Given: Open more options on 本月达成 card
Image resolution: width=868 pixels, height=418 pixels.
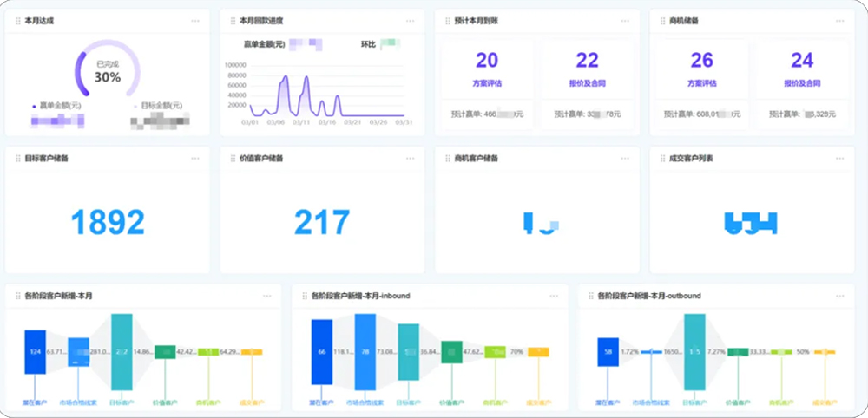Looking at the screenshot, I should [x=195, y=20].
